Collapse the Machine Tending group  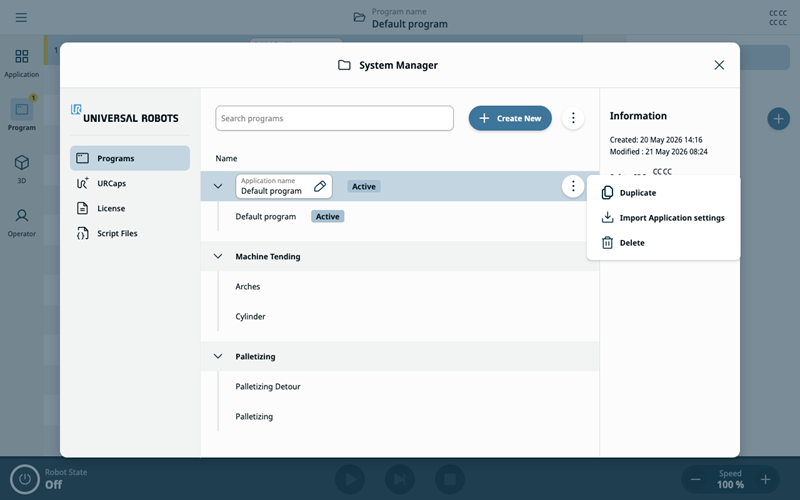coord(218,256)
